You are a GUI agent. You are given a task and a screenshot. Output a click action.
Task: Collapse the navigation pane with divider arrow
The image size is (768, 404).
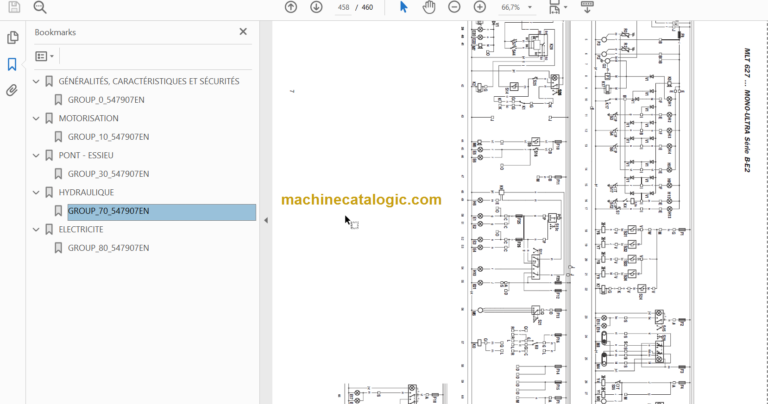click(x=266, y=220)
